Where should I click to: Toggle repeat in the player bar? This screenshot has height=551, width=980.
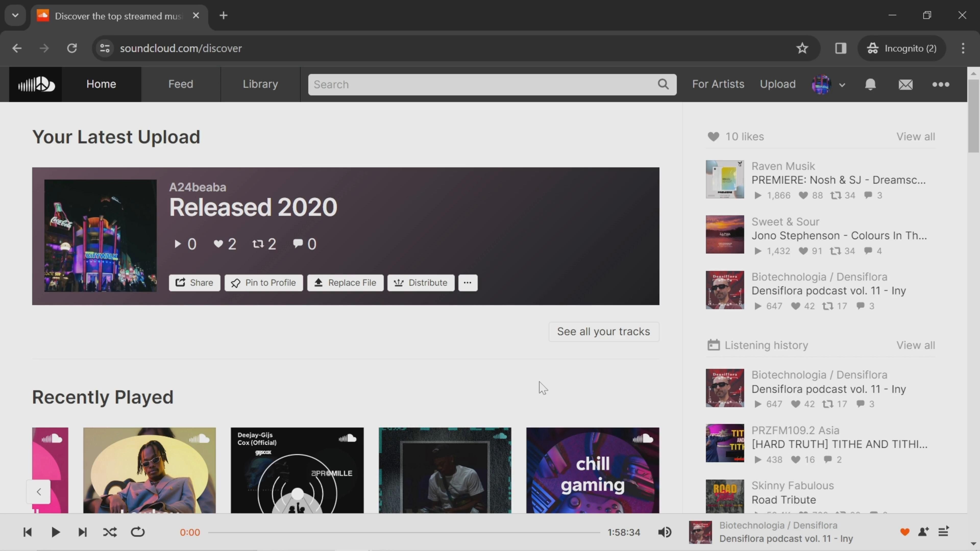click(138, 532)
